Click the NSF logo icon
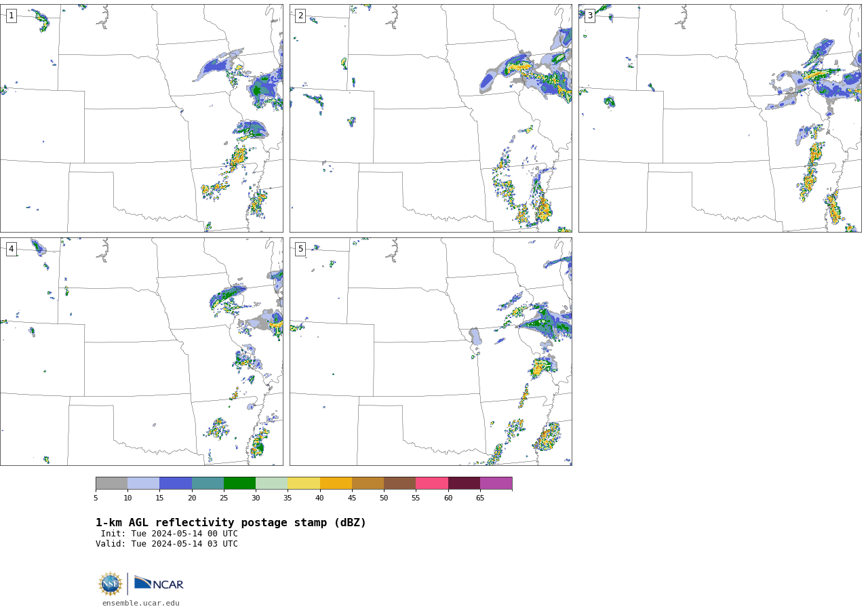The height and width of the screenshot is (611, 868). 110,584
